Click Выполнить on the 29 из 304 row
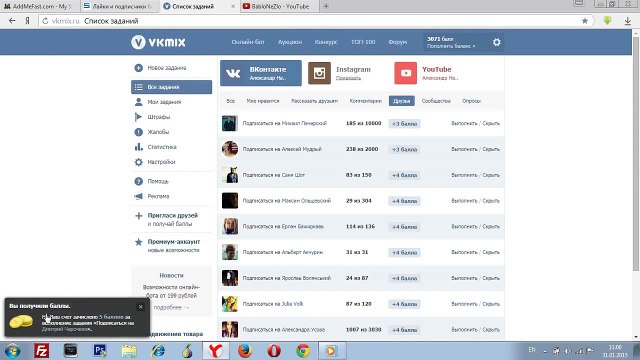The width and height of the screenshot is (640, 360). (x=464, y=201)
